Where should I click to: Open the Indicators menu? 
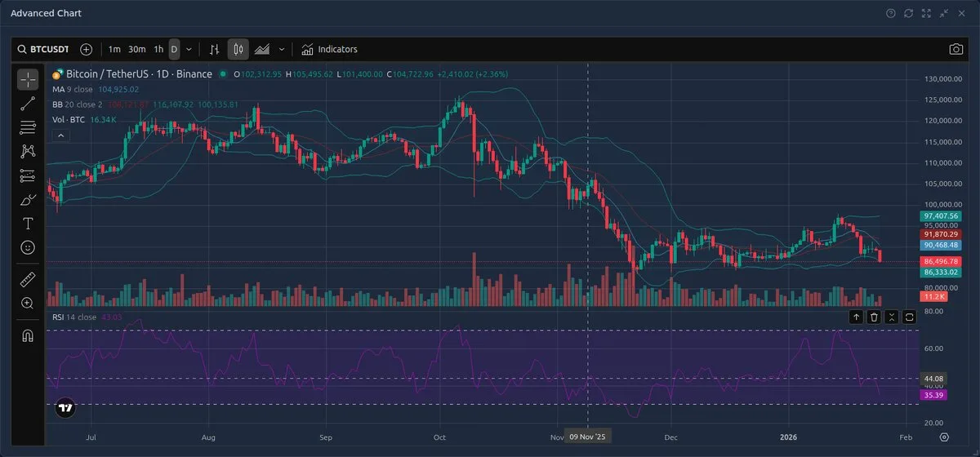pyautogui.click(x=329, y=49)
